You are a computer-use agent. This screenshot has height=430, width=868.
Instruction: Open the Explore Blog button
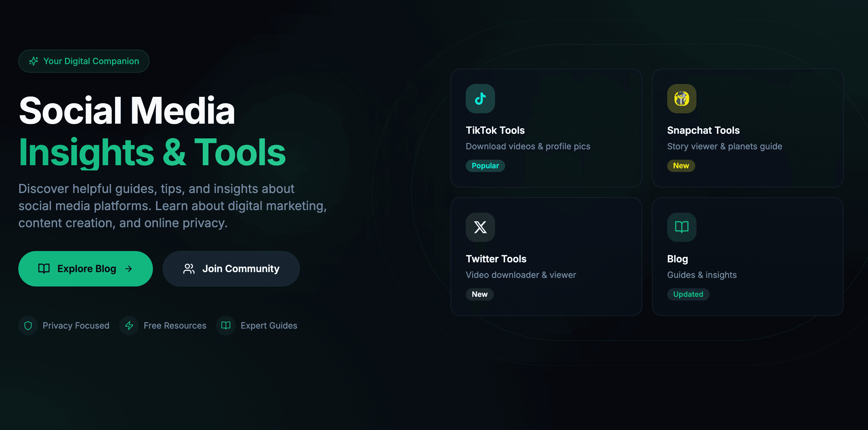85,268
